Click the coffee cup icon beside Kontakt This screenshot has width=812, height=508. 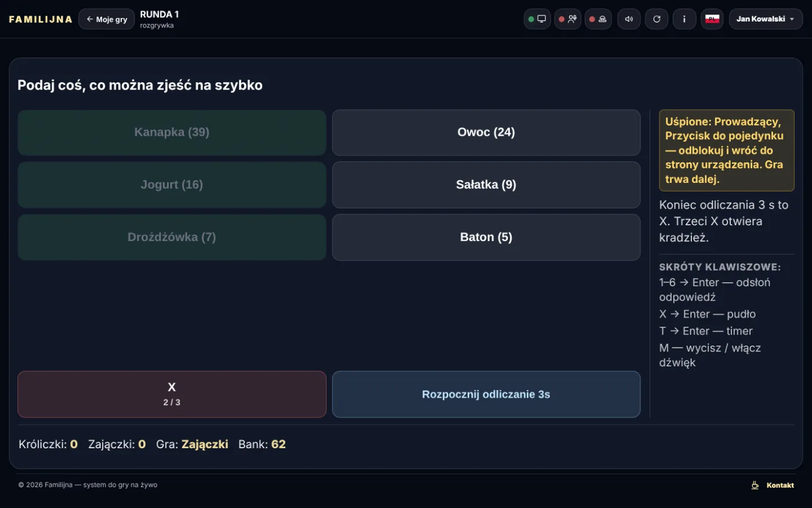click(755, 485)
